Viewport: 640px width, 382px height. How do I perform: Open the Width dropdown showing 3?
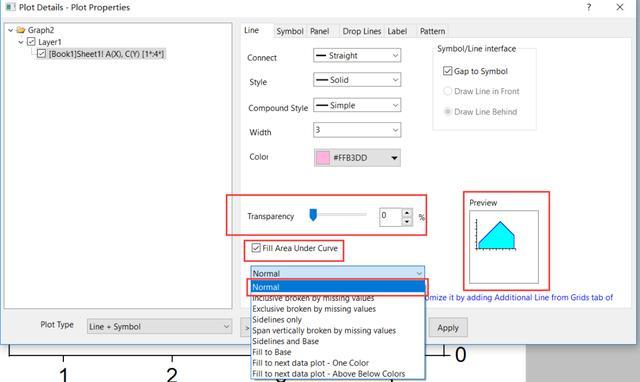(x=357, y=130)
